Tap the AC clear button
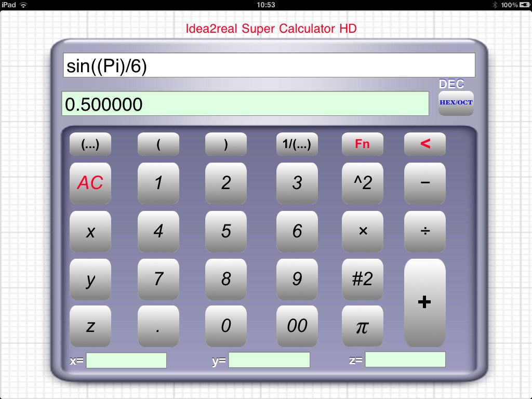Screen dimensions: 532x399 click(x=90, y=183)
